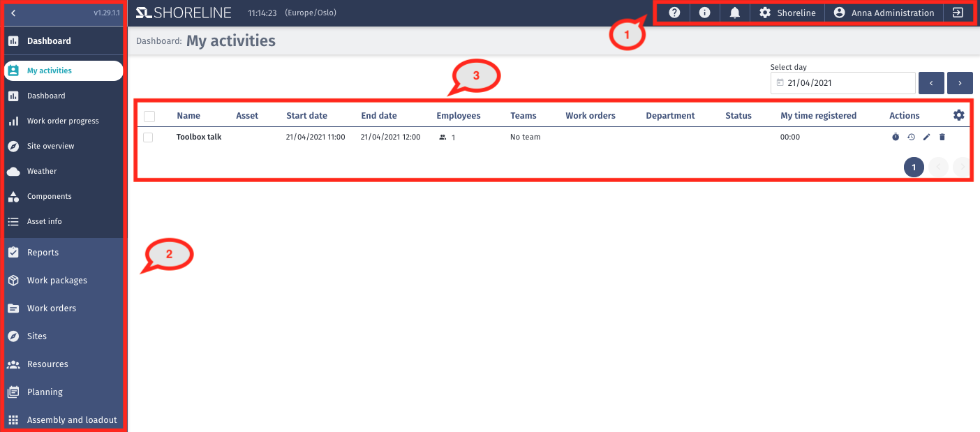The height and width of the screenshot is (432, 980).
Task: Sort by Status column header
Action: coord(738,116)
